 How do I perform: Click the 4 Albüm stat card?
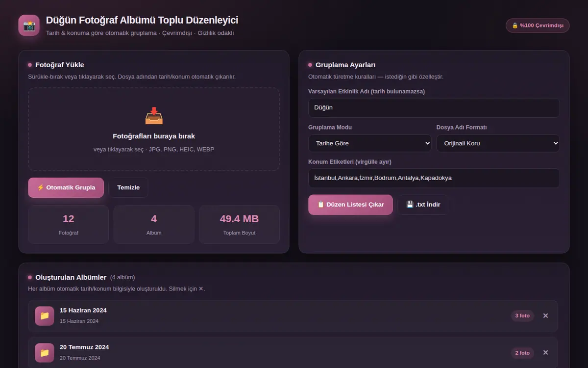tap(154, 224)
